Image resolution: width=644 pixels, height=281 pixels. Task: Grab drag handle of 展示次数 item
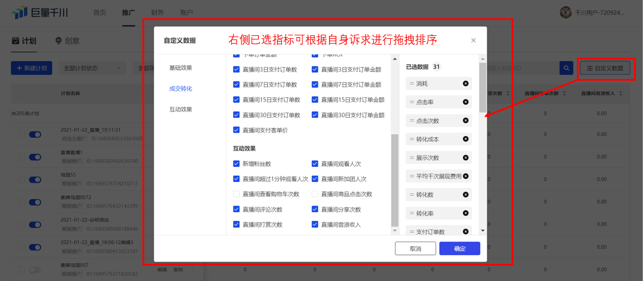(x=411, y=157)
